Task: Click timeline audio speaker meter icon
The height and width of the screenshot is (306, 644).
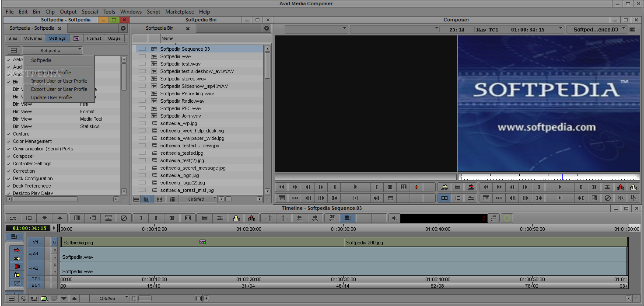Action: [395, 218]
